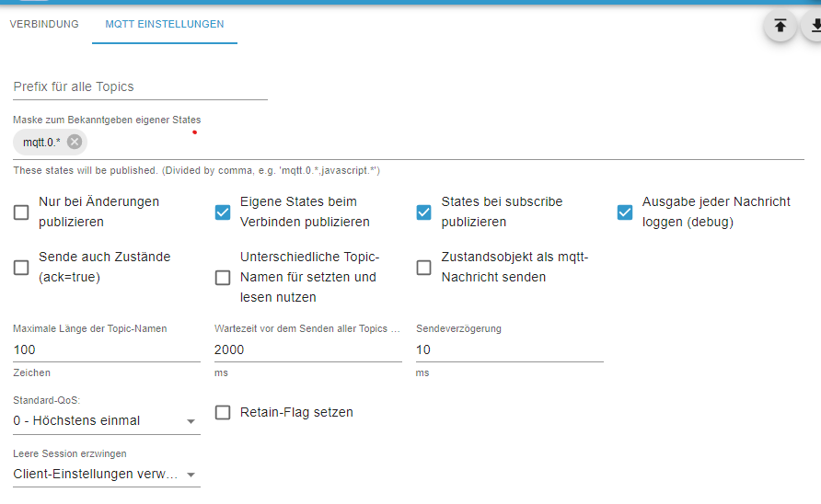The width and height of the screenshot is (821, 504).
Task: Click the Sendeverzögerung value field
Action: point(510,349)
